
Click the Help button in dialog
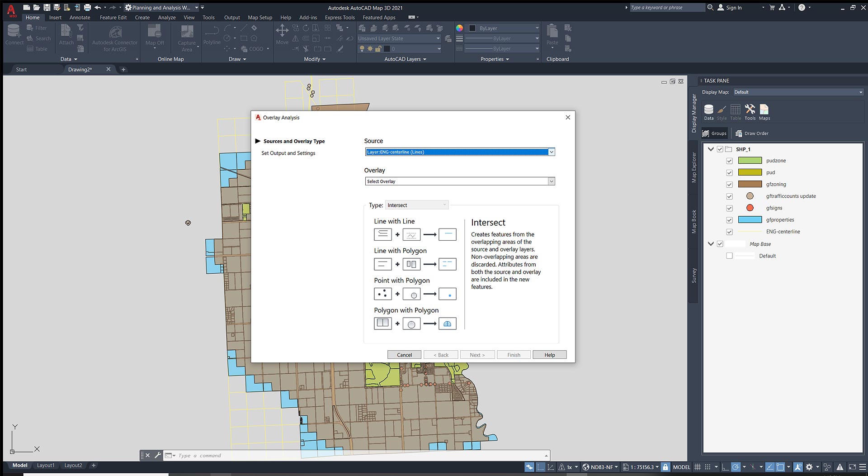pos(549,355)
